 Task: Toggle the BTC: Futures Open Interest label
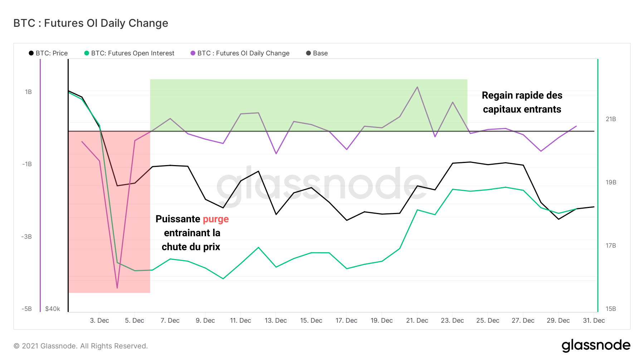tap(133, 53)
